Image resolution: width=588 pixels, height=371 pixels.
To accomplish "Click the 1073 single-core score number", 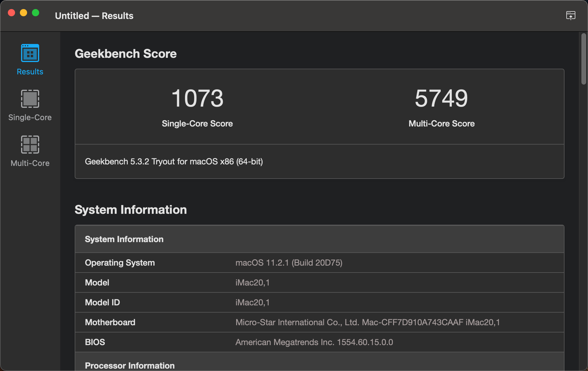I will tap(197, 98).
